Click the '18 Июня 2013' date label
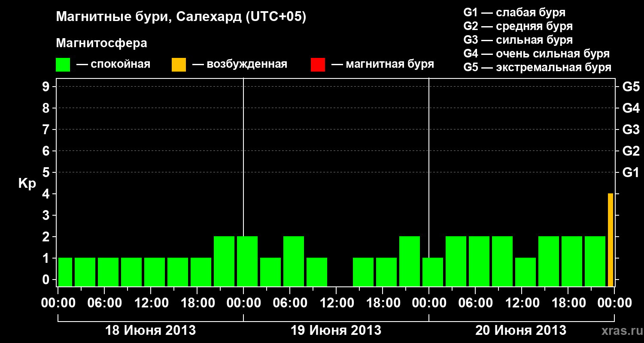The image size is (644, 343). pos(151,331)
